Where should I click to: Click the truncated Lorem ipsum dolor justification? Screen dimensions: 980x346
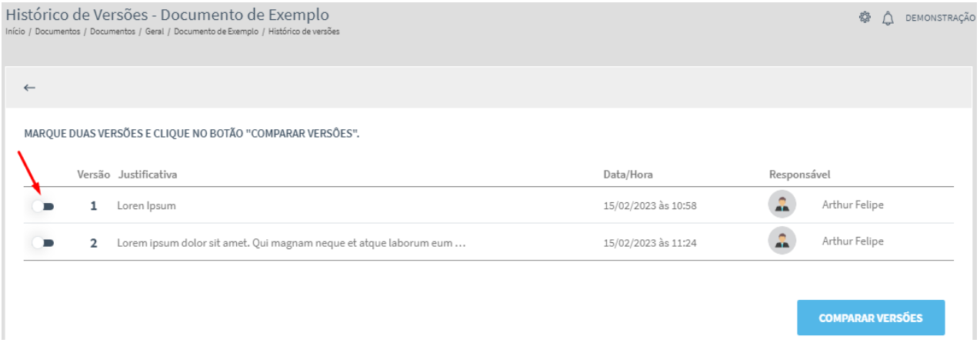tap(292, 242)
